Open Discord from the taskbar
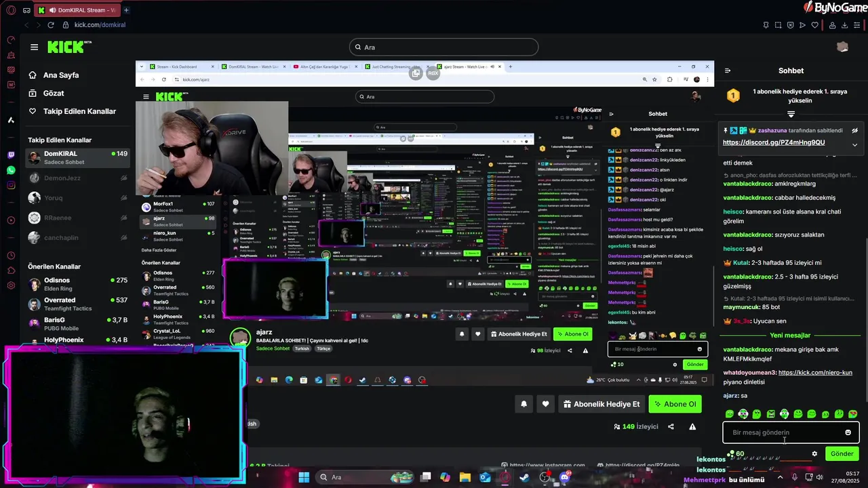 click(565, 477)
